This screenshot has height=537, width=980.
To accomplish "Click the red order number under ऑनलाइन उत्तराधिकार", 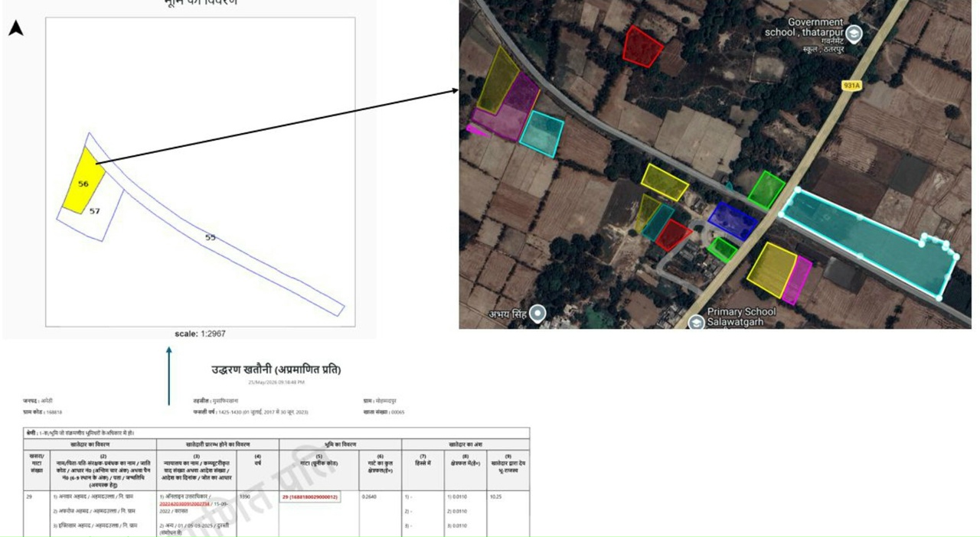I will [x=185, y=504].
